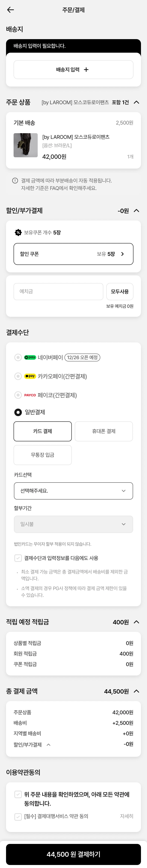This screenshot has width=147, height=868.
Task: Open the product thumbnail image
Action: coord(25,145)
